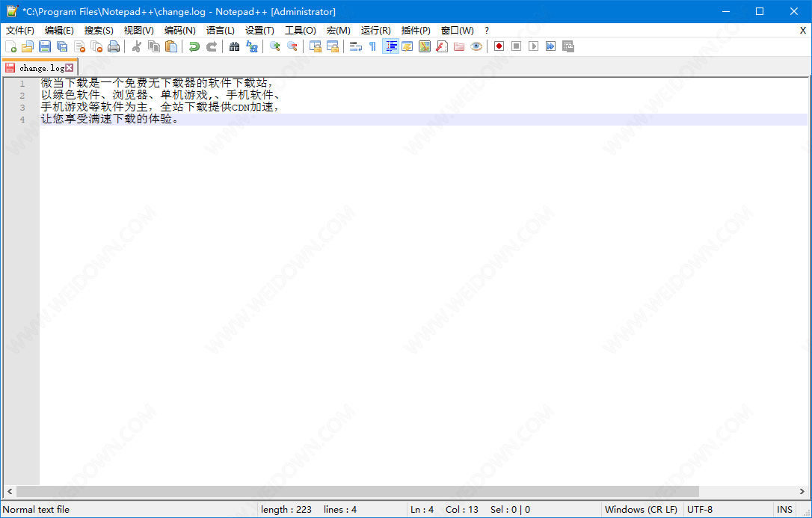Click line number 1 in margin
This screenshot has width=812, height=518.
pos(22,83)
